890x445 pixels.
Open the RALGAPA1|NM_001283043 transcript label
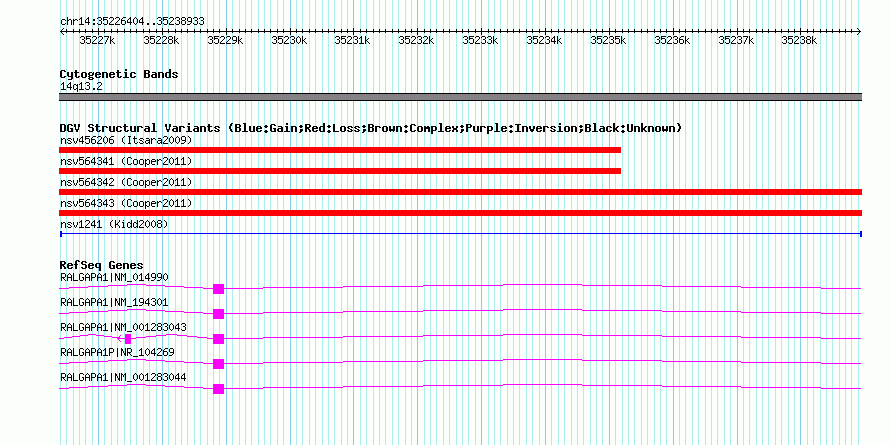click(123, 327)
